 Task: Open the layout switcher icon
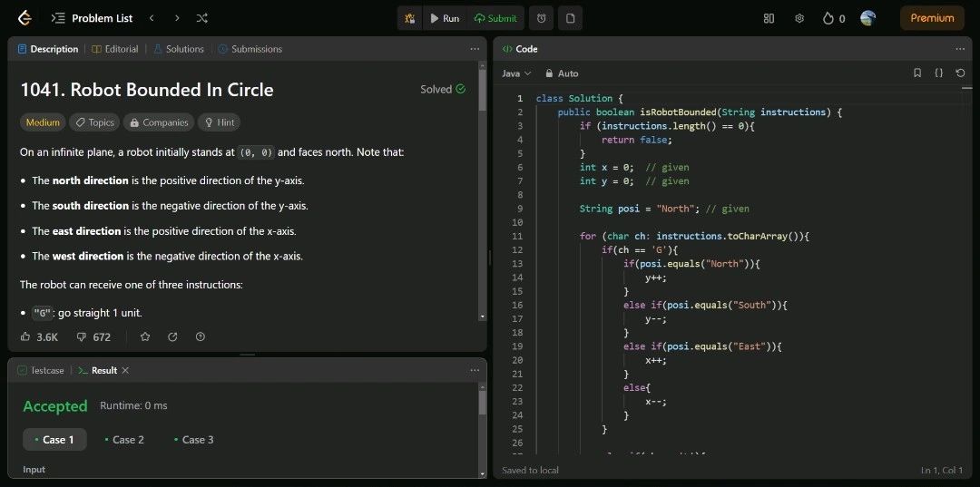(769, 18)
